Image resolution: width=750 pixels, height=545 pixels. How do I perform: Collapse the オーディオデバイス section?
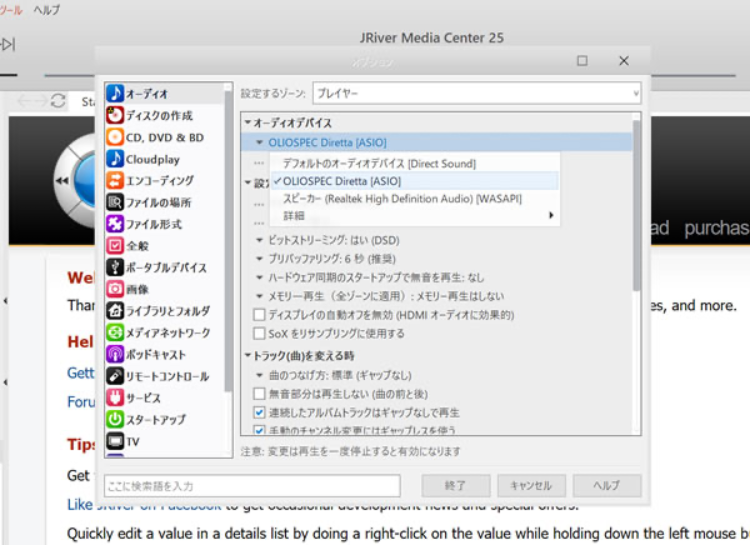(247, 122)
